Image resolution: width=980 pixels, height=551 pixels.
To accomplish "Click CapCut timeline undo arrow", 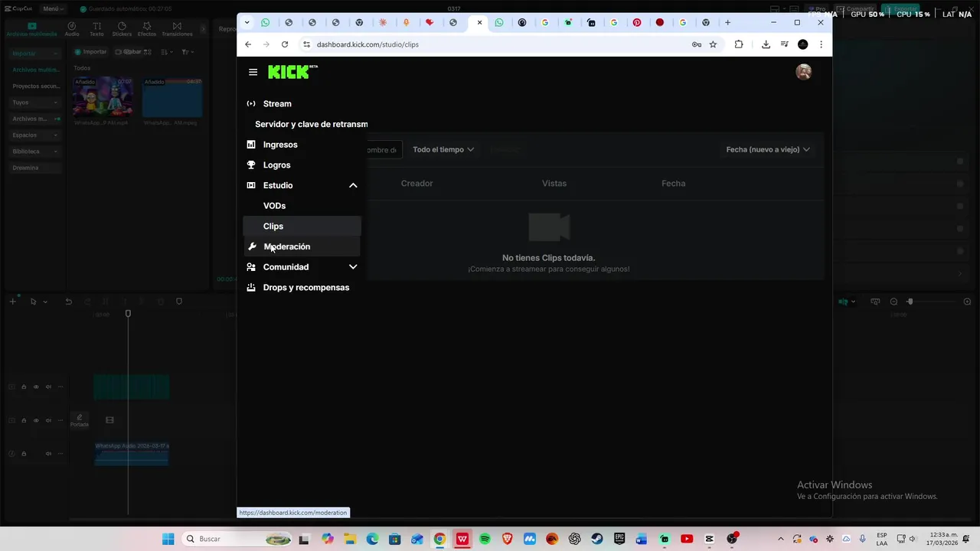I will pos(68,302).
